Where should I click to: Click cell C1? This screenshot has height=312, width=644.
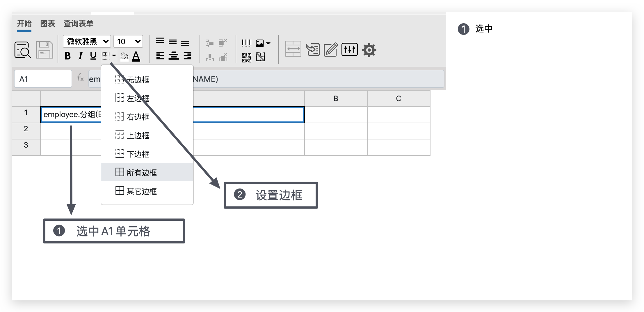coord(399,115)
